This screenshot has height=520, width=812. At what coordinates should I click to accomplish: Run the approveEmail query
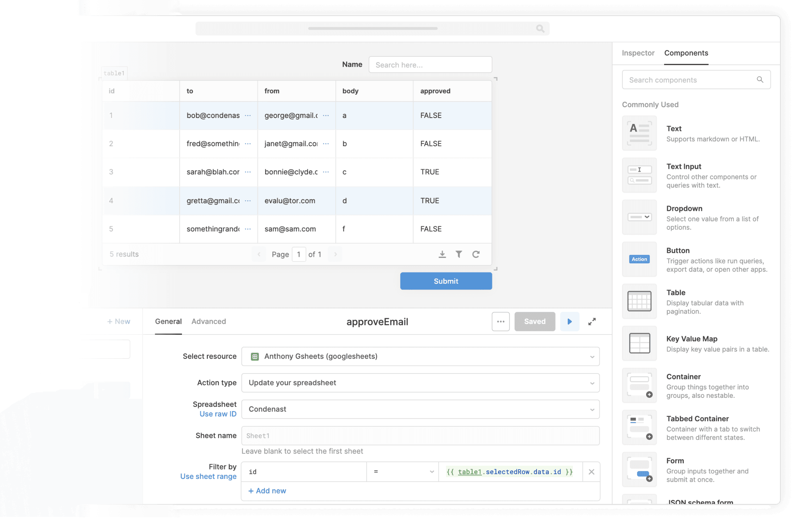[569, 321]
